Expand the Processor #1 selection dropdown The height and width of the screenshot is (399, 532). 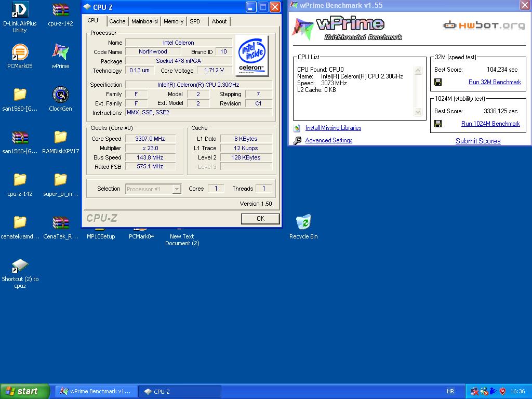177,189
